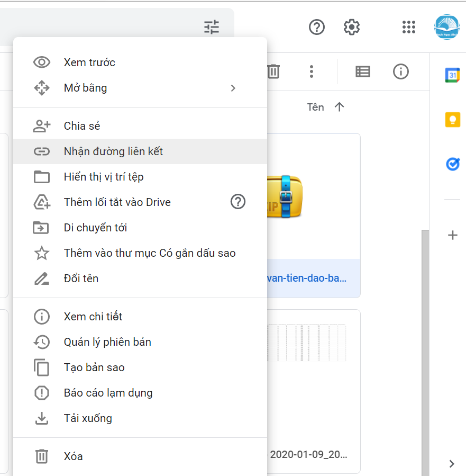This screenshot has width=466, height=476.
Task: Open search filter options
Action: coord(212,27)
